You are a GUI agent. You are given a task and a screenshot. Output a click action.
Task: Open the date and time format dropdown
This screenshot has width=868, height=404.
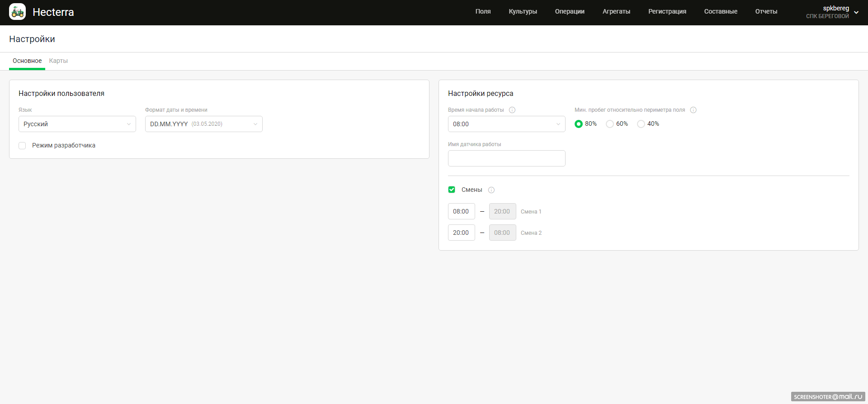click(x=203, y=124)
